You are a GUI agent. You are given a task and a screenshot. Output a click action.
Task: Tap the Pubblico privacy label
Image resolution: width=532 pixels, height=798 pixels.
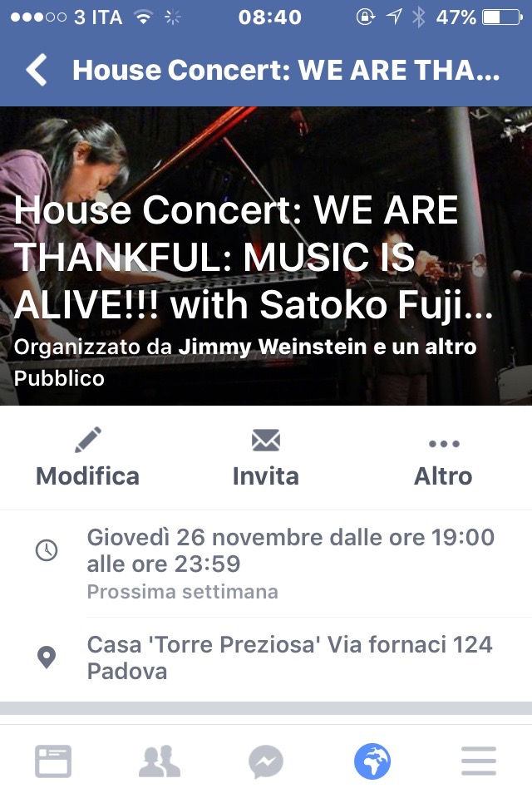[59, 378]
